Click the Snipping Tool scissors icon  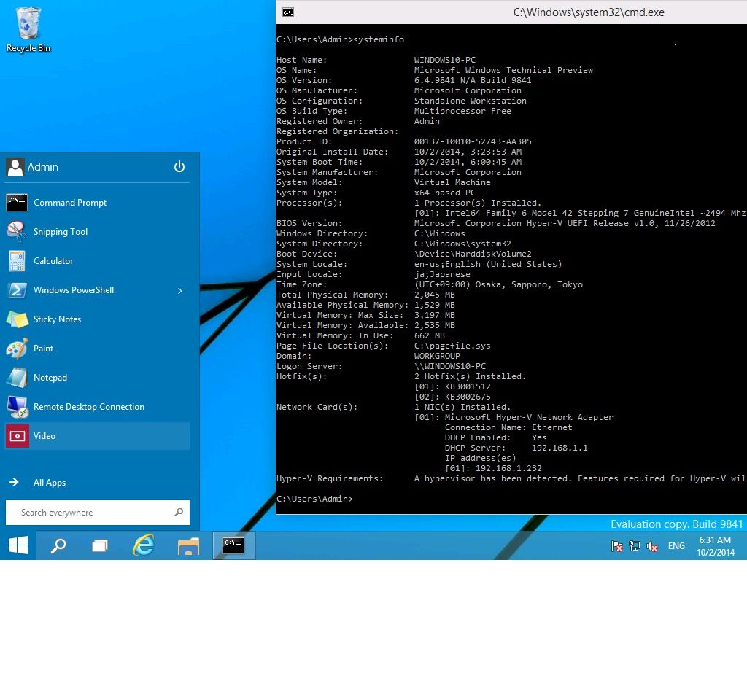coord(17,231)
